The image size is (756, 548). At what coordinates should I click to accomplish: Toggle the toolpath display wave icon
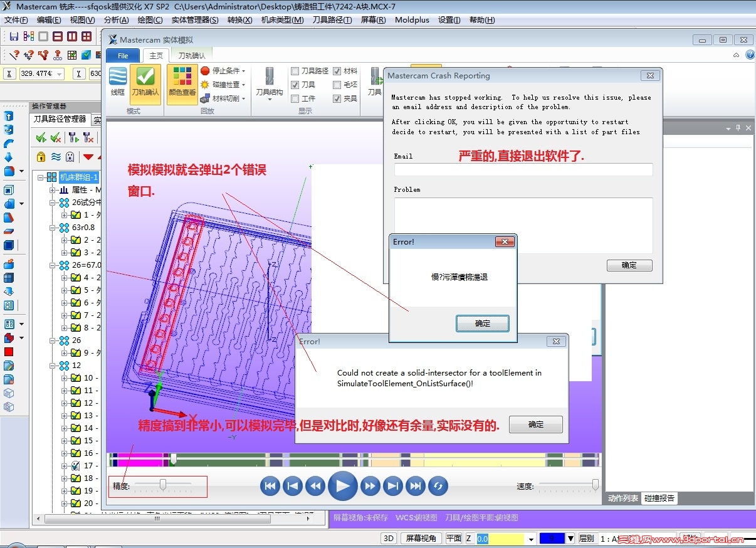tap(56, 157)
